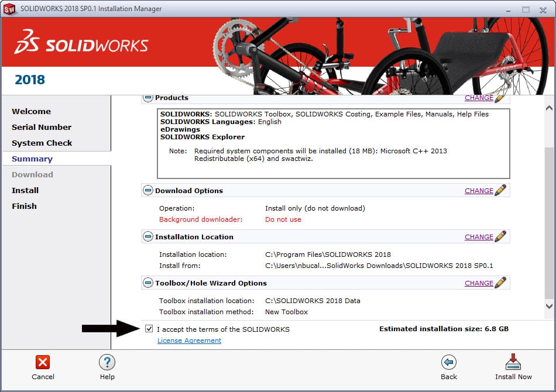Click the products list text box

pyautogui.click(x=334, y=143)
